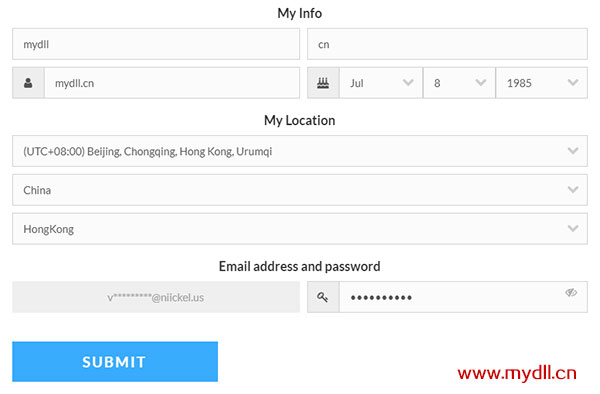Click the masked email address field
The height and width of the screenshot is (394, 600).
click(156, 297)
